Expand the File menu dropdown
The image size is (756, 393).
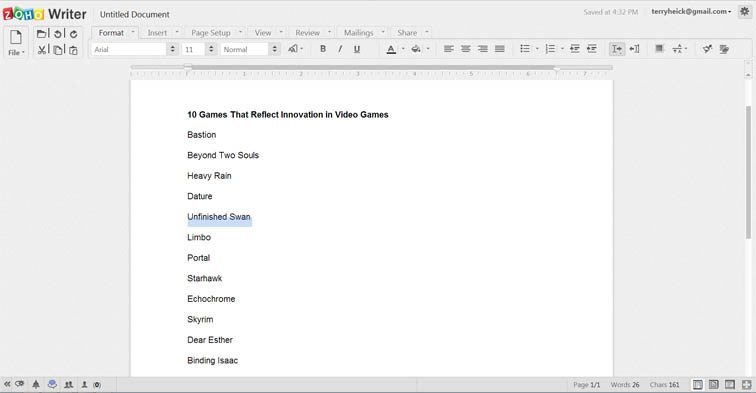point(16,53)
